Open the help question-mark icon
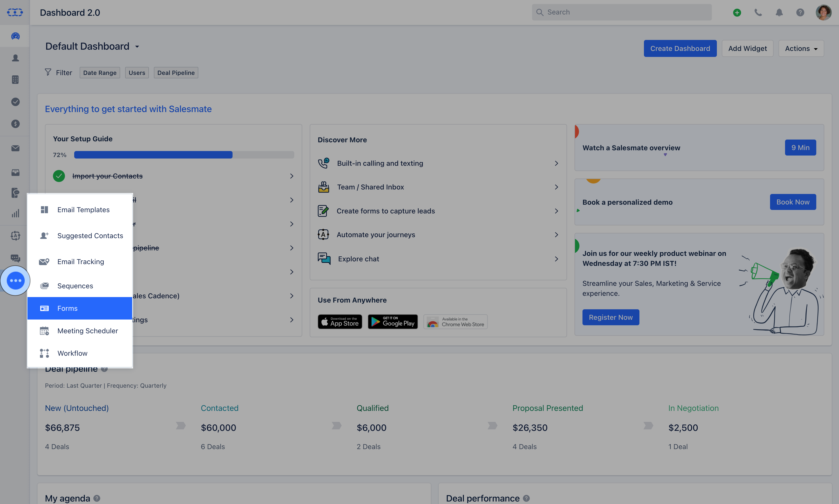Image resolution: width=839 pixels, height=504 pixels. click(800, 12)
